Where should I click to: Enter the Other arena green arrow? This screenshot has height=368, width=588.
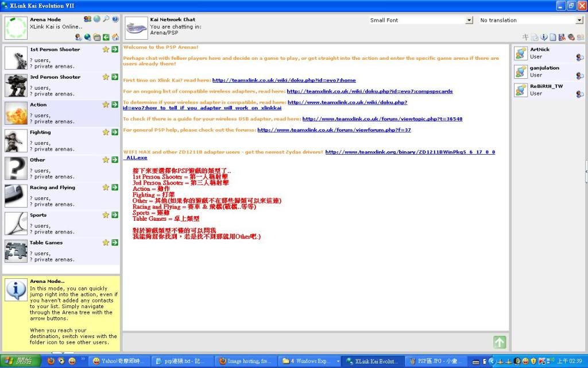[x=115, y=160]
